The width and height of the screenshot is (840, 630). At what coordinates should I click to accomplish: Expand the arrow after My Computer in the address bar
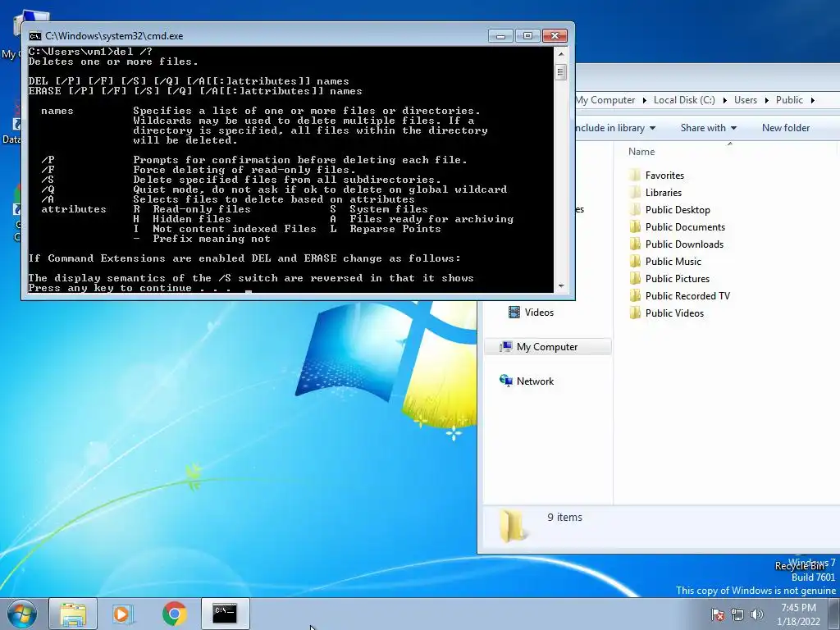[644, 100]
